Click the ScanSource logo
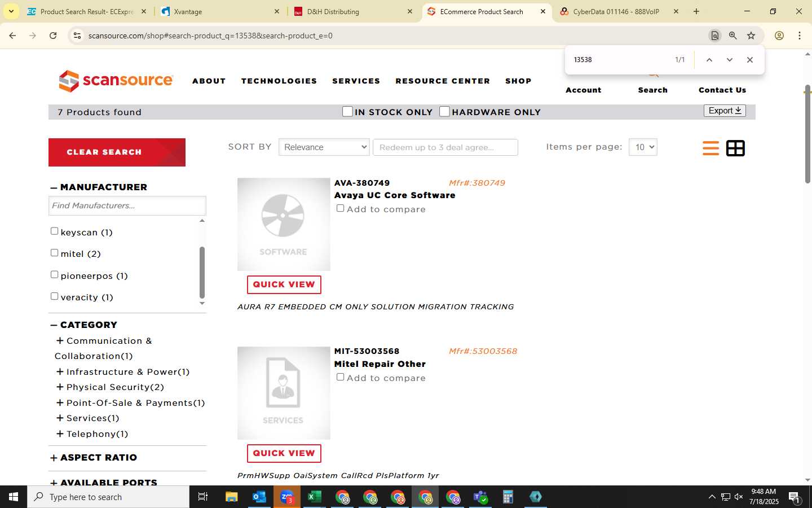This screenshot has width=812, height=508. (116, 81)
